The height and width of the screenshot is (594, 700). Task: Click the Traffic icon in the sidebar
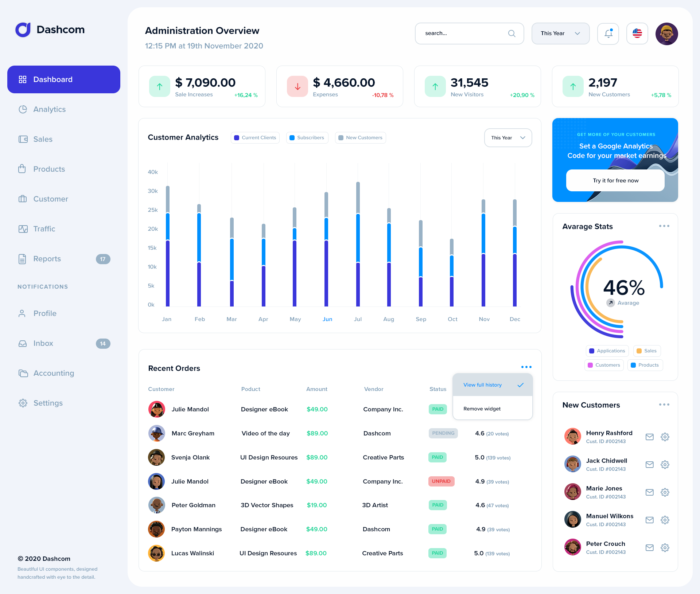pyautogui.click(x=23, y=228)
